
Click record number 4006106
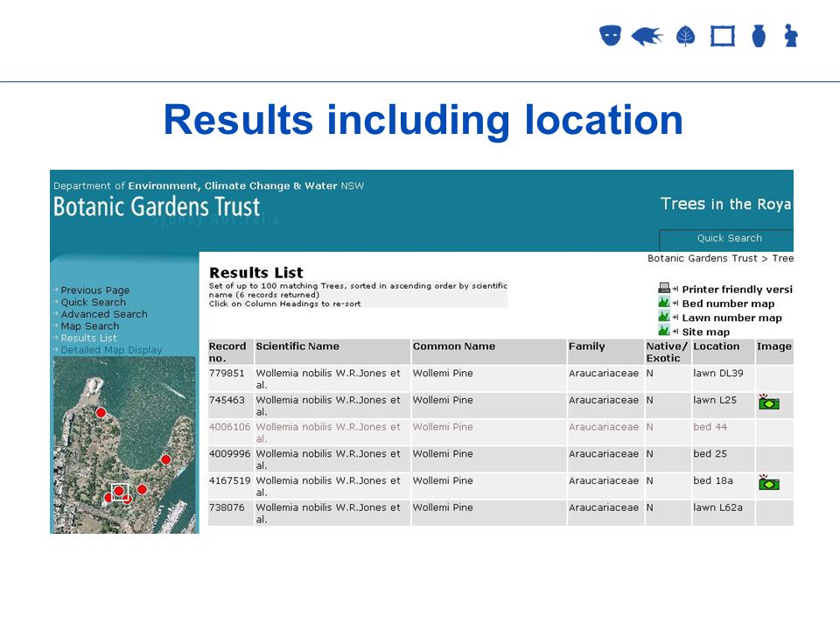230,426
